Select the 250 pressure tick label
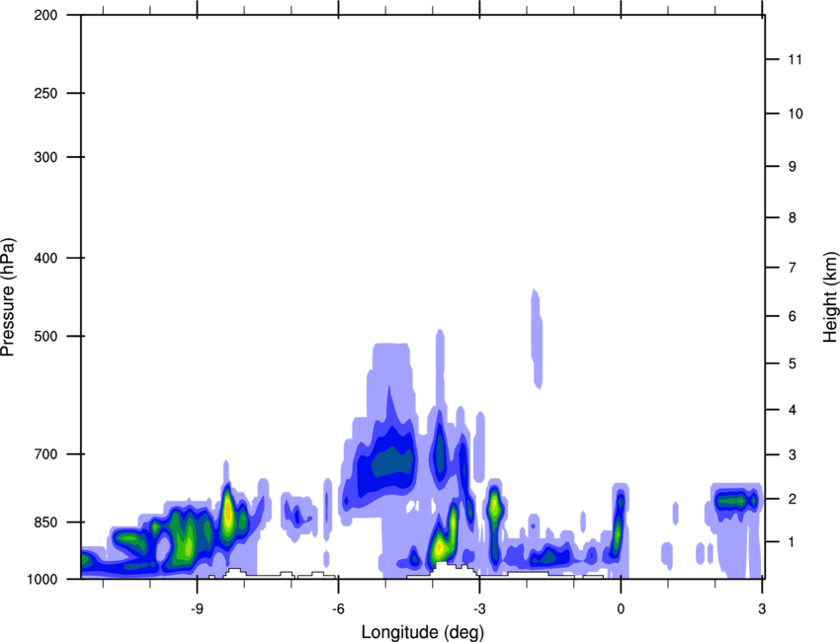 click(45, 93)
